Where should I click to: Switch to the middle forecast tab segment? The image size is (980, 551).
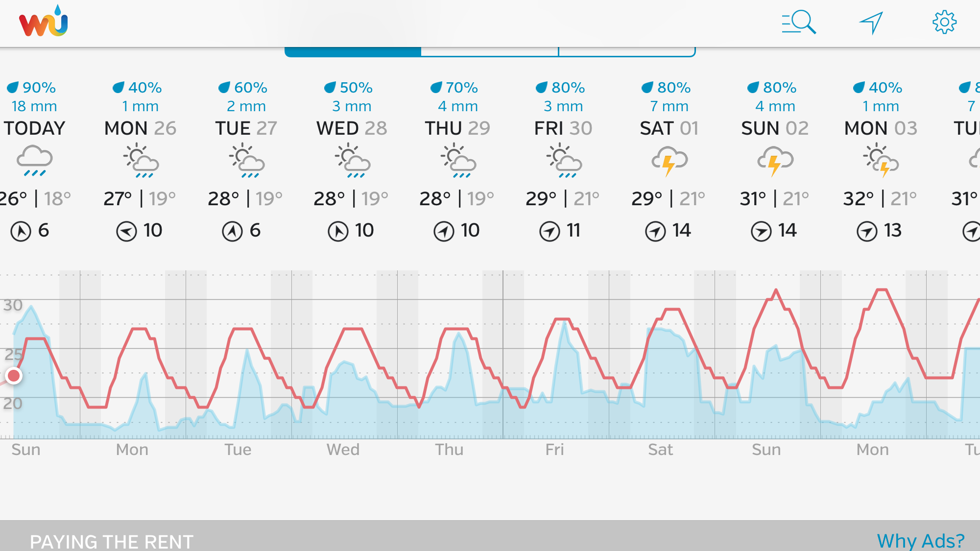pyautogui.click(x=490, y=52)
